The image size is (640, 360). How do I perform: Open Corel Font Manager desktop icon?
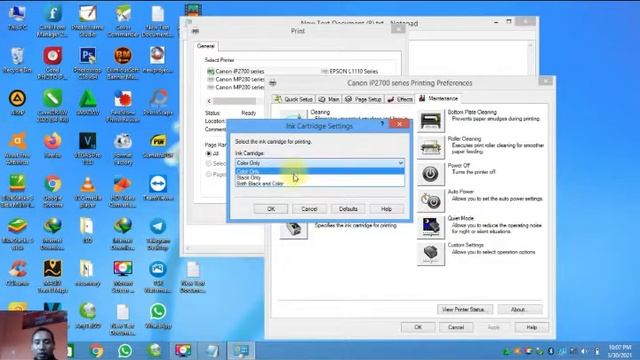coord(53,22)
